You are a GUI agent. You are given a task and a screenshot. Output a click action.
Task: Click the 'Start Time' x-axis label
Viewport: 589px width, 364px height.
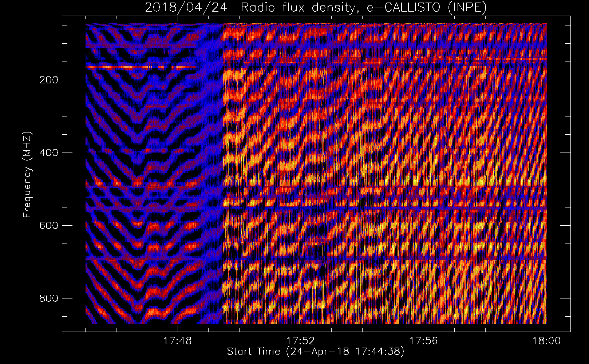point(316,352)
